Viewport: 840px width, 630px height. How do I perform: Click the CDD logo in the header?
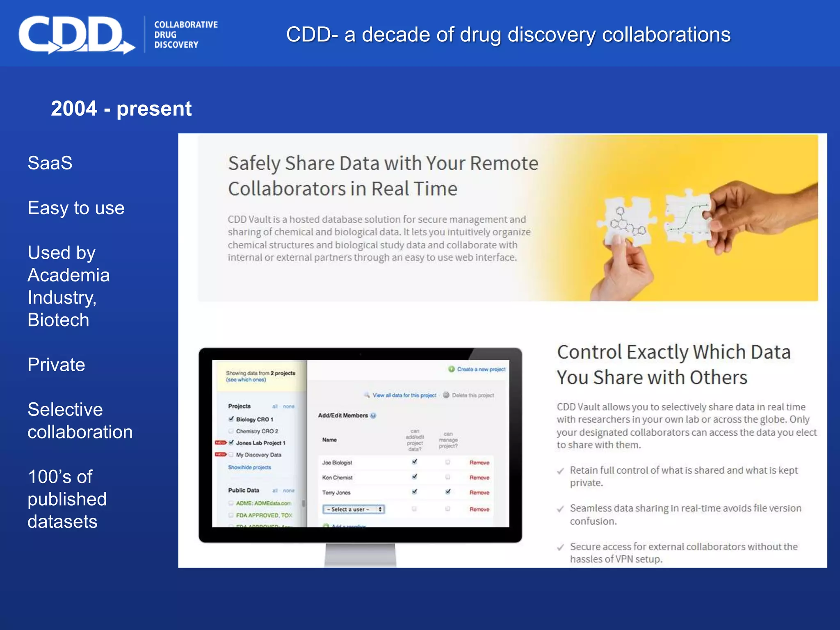[x=77, y=35]
